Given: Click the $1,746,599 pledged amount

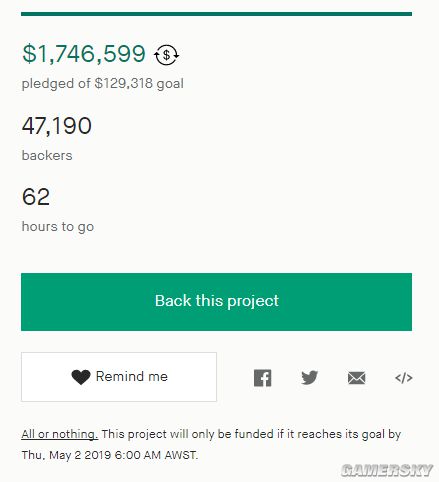Looking at the screenshot, I should click(84, 53).
